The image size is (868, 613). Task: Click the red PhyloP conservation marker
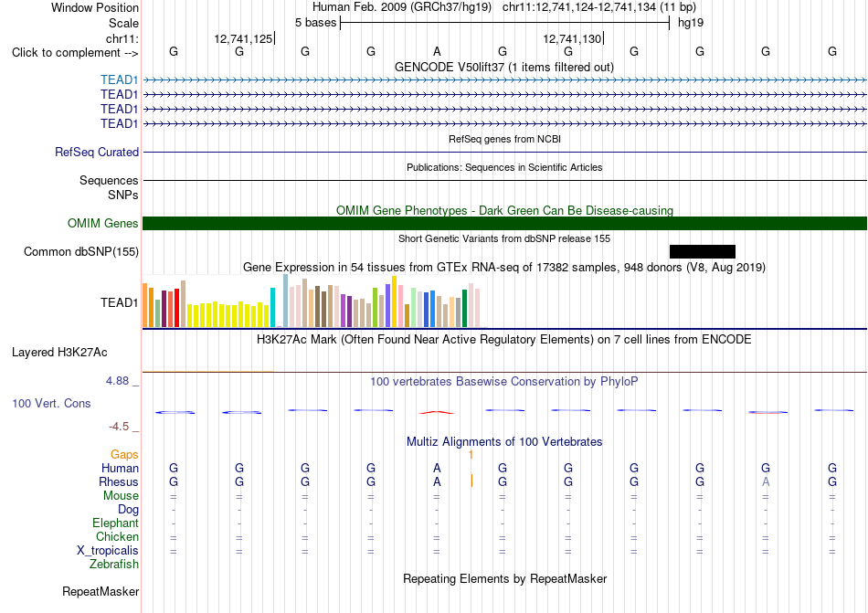437,412
